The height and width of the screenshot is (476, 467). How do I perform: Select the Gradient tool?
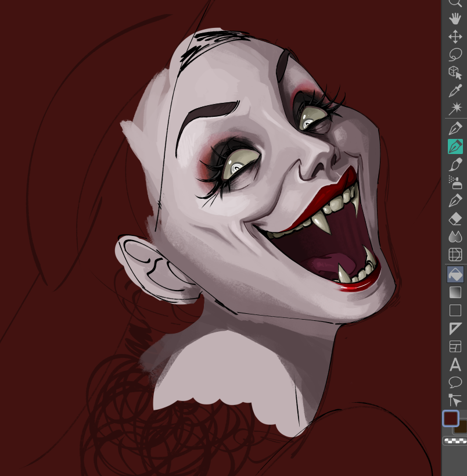point(455,293)
